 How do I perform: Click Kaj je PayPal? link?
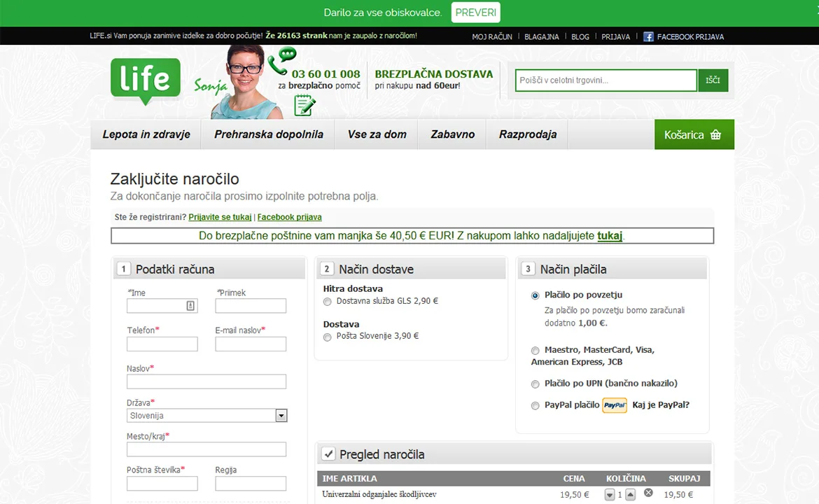tap(661, 405)
